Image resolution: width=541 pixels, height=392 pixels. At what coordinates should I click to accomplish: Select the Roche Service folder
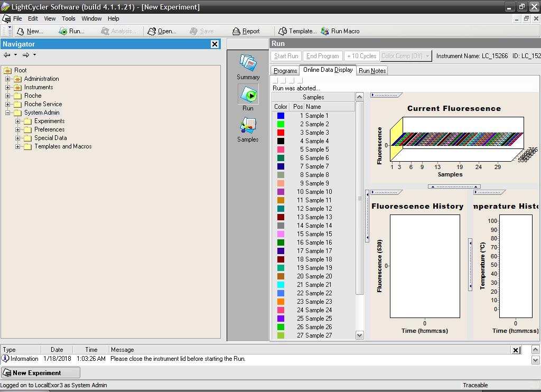43,104
